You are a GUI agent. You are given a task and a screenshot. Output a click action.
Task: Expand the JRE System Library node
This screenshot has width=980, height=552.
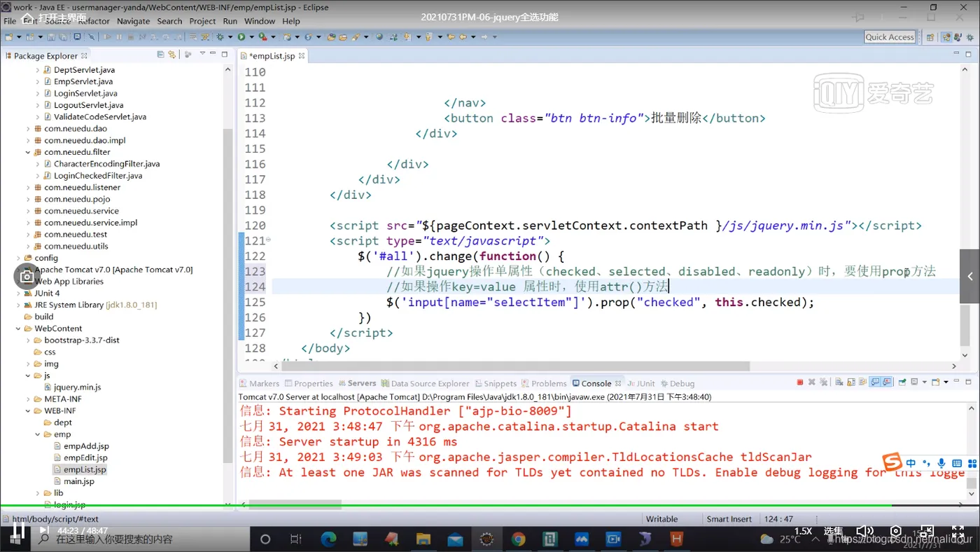[19, 305]
